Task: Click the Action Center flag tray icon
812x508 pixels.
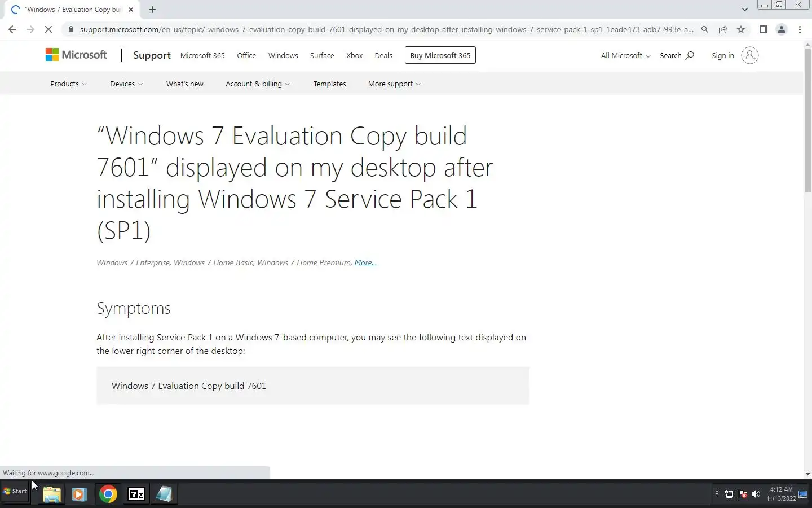Action: click(x=743, y=494)
